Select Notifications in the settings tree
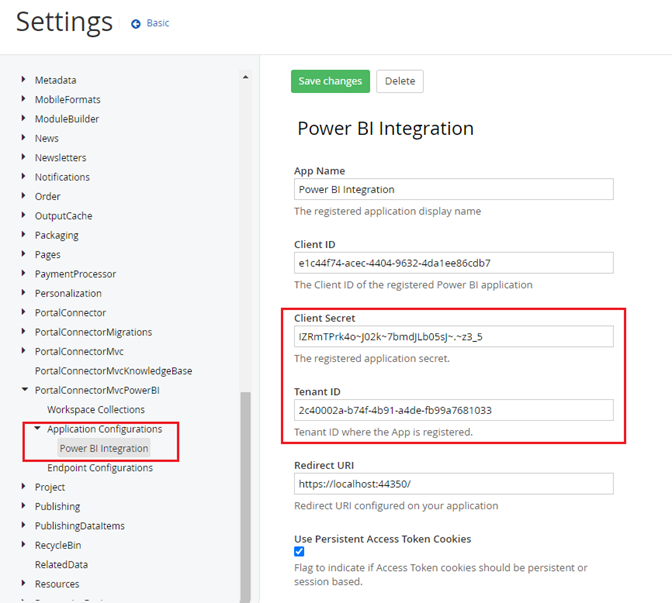Image resolution: width=672 pixels, height=603 pixels. click(x=62, y=177)
